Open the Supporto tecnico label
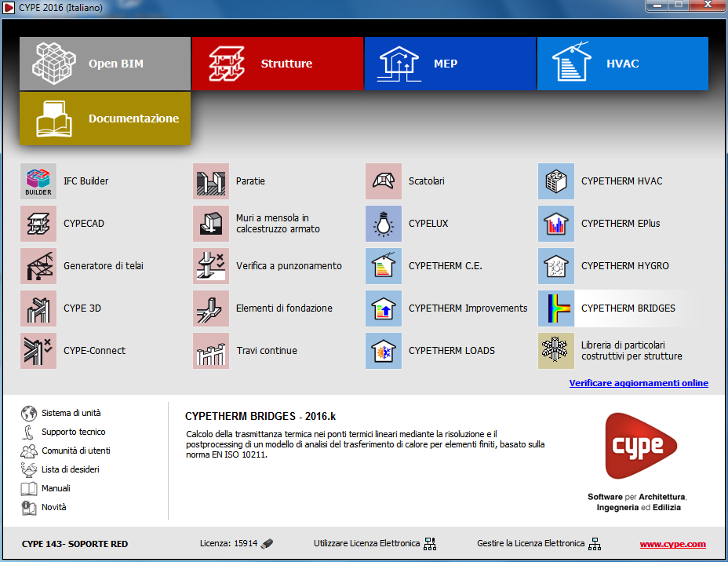Image resolution: width=728 pixels, height=562 pixels. 74,432
